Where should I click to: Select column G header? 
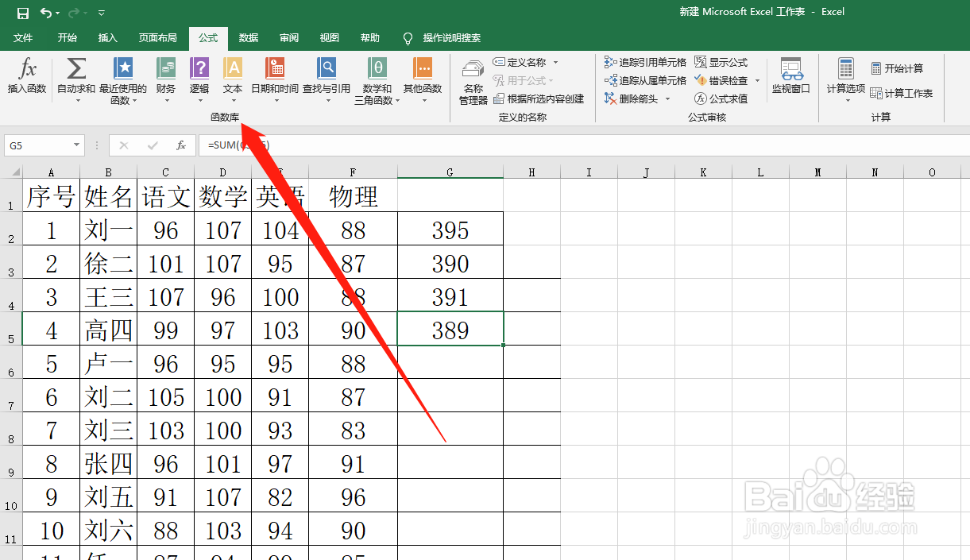coord(450,172)
